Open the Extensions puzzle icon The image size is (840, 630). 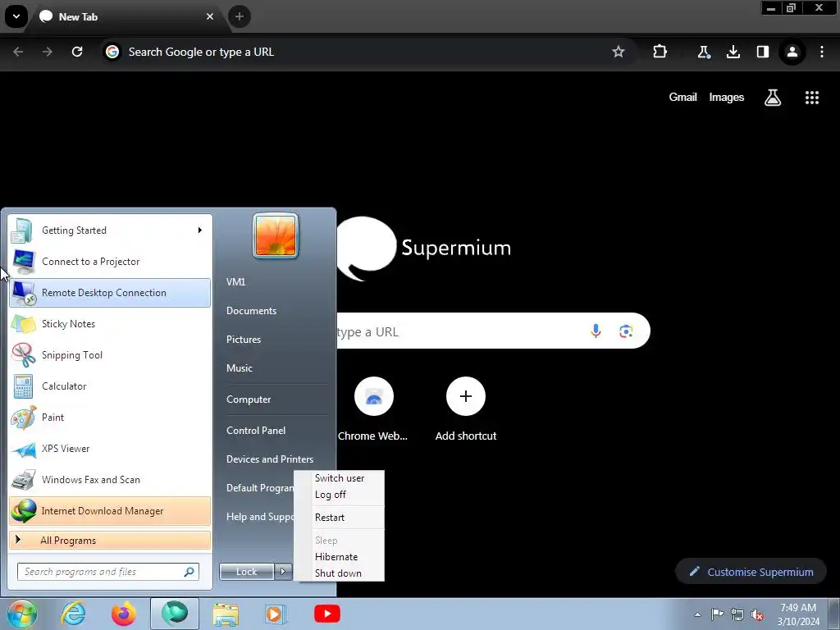point(660,52)
